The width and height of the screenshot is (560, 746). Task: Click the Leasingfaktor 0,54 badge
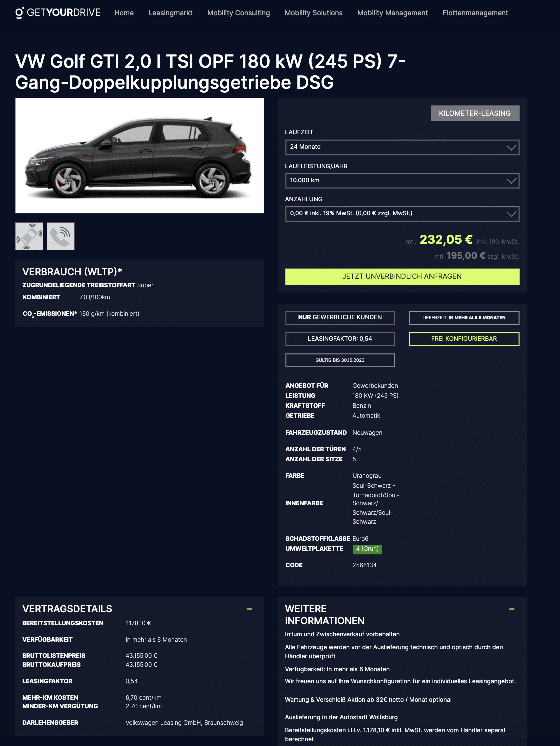click(x=340, y=339)
